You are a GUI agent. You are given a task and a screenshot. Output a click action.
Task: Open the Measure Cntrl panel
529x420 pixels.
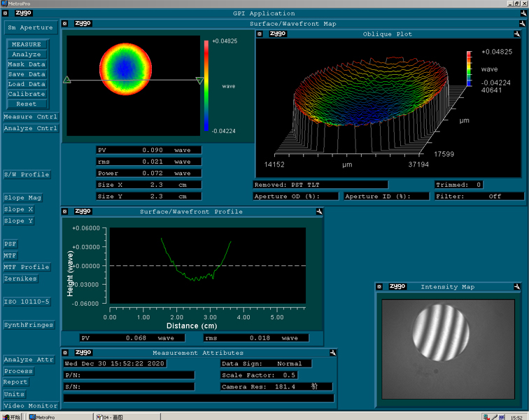point(30,117)
